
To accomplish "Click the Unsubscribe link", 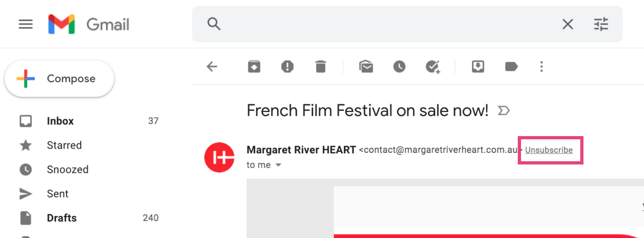I will 549,150.
